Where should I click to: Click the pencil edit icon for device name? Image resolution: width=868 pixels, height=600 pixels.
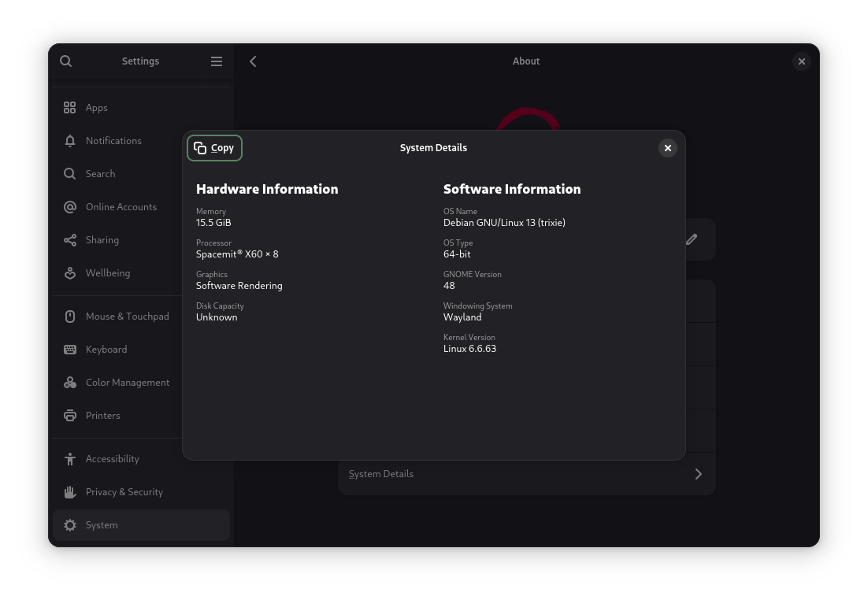tap(692, 239)
